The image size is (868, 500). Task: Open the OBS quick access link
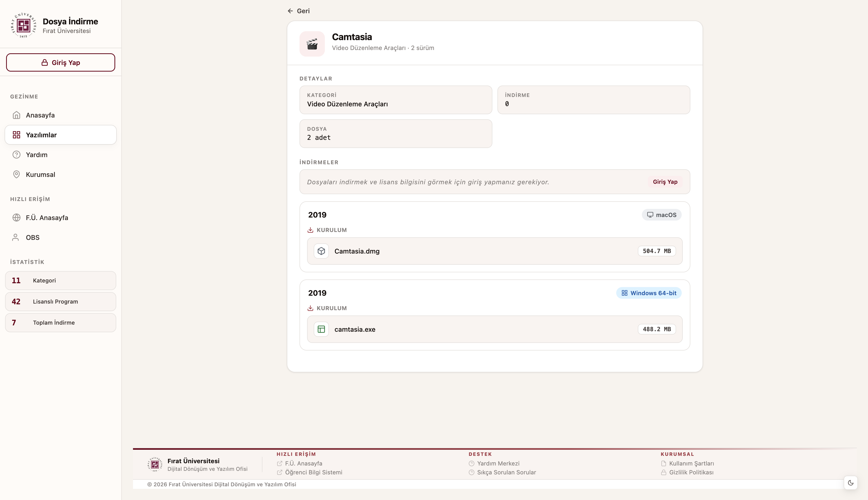60,238
